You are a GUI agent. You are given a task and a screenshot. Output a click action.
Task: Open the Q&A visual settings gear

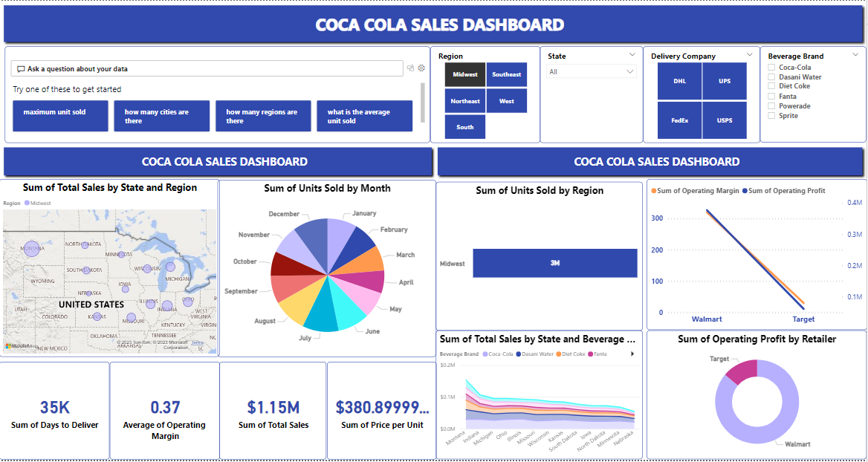(421, 68)
